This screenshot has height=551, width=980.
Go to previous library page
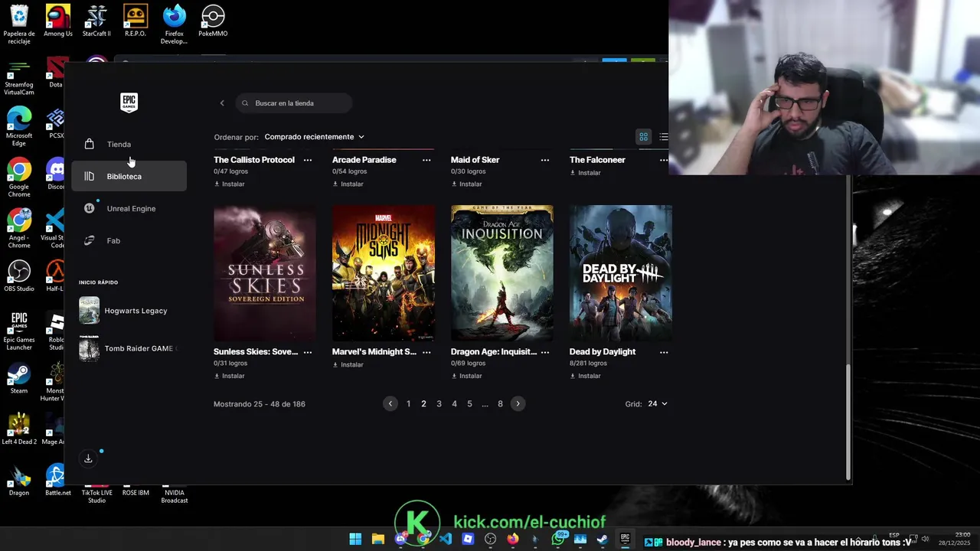pyautogui.click(x=390, y=404)
